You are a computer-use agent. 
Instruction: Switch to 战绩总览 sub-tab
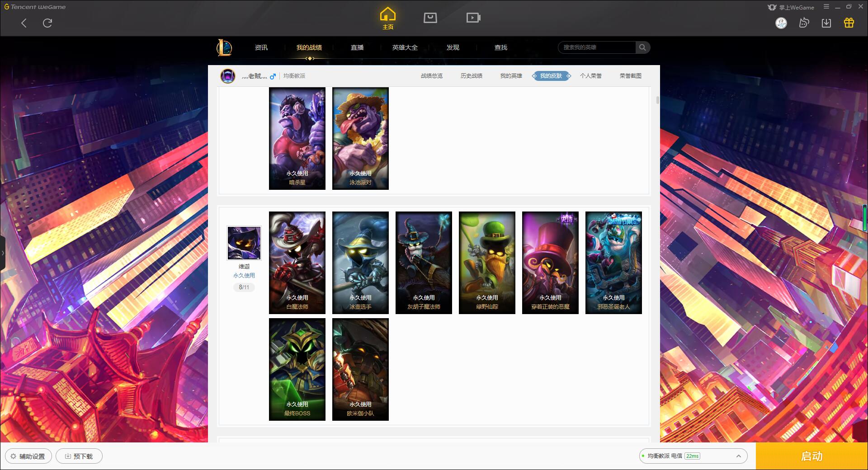pos(432,76)
